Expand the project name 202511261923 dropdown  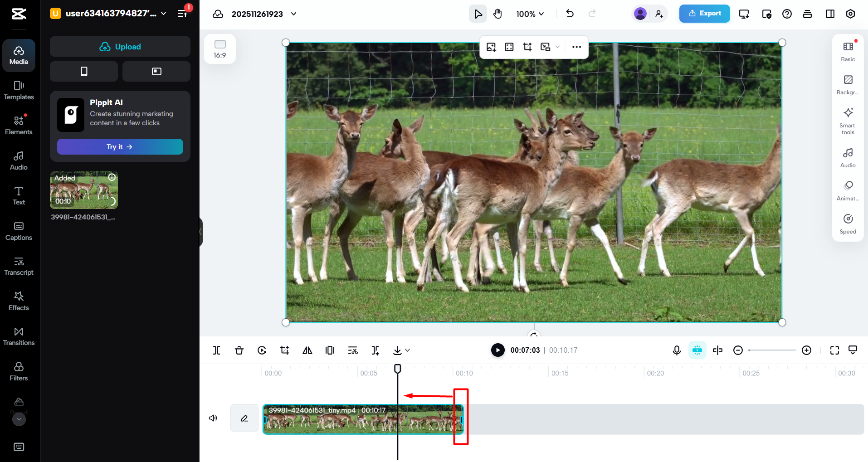[293, 14]
